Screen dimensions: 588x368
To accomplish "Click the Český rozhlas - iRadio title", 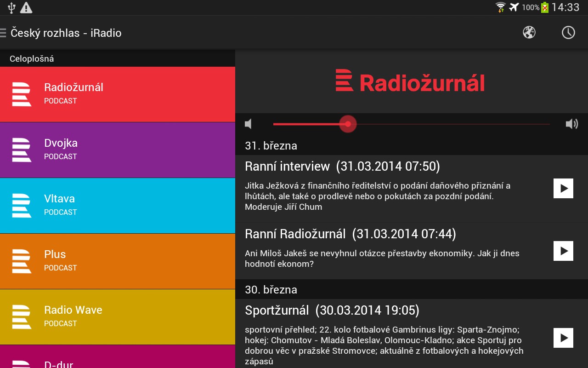I will click(66, 33).
